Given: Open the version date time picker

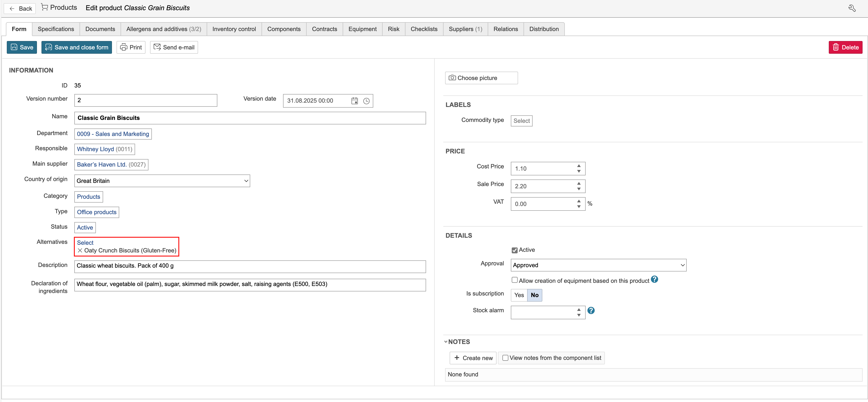Looking at the screenshot, I should click(x=366, y=101).
